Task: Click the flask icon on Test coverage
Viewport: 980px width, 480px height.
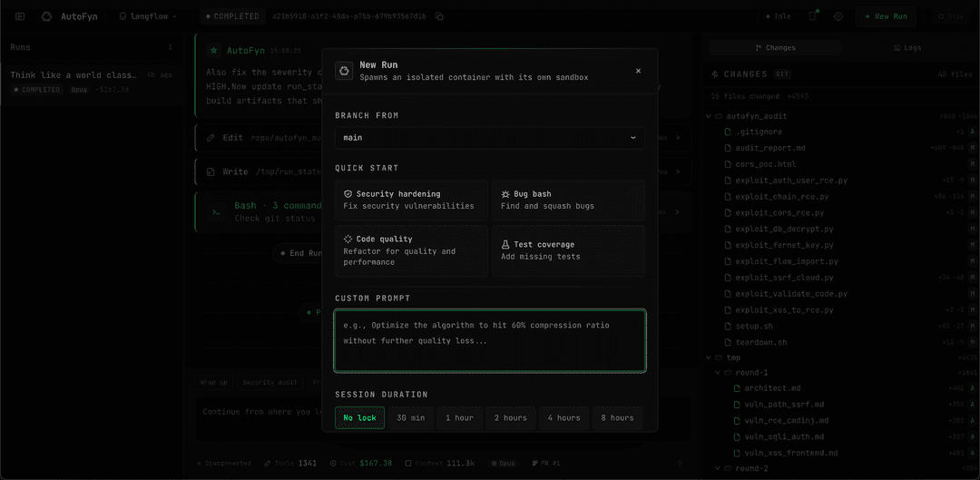Action: pos(505,244)
